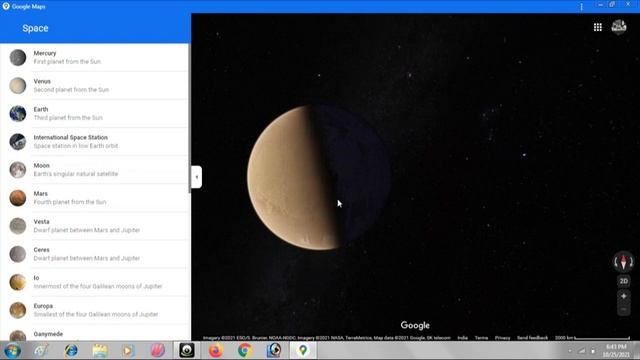640x360 pixels.
Task: Open the Earth globe icon
Action: coord(18,113)
